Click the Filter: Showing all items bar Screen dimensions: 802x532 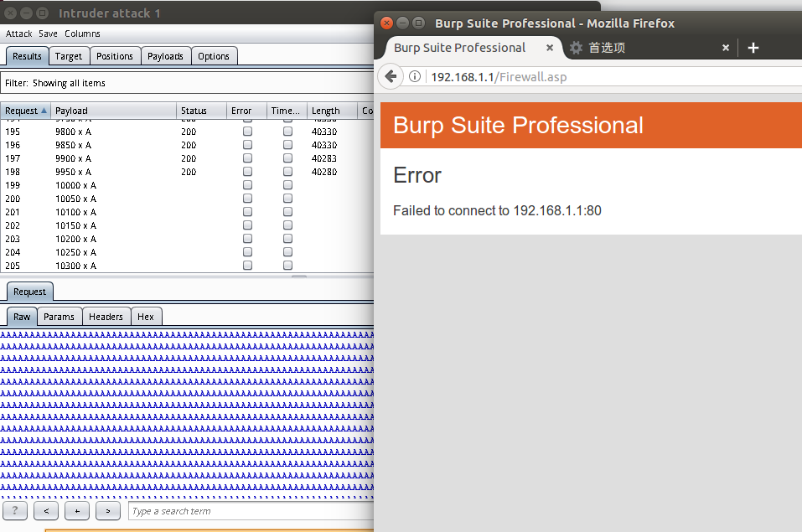click(187, 83)
